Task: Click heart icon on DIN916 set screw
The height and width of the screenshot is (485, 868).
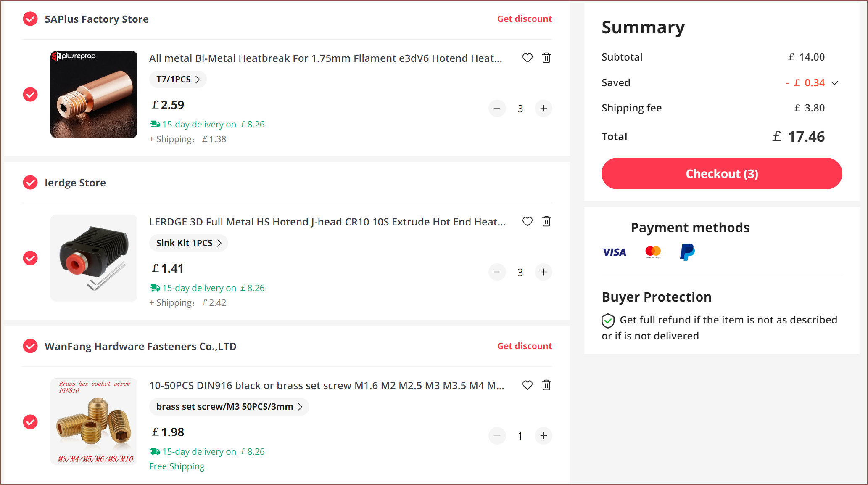Action: click(527, 385)
